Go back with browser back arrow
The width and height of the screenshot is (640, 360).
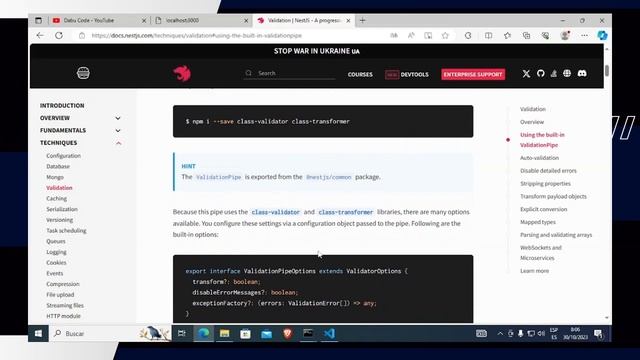tap(40, 36)
